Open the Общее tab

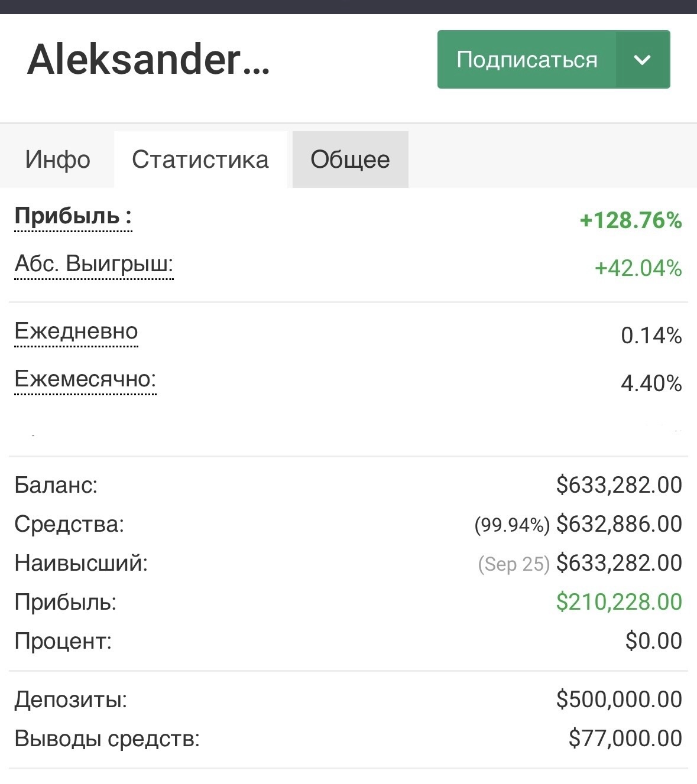(x=350, y=160)
